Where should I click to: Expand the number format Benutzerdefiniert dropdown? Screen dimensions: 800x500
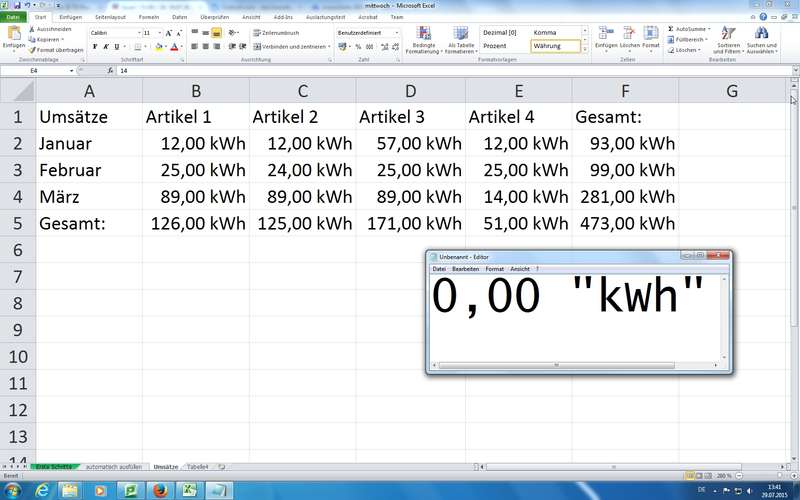point(396,32)
